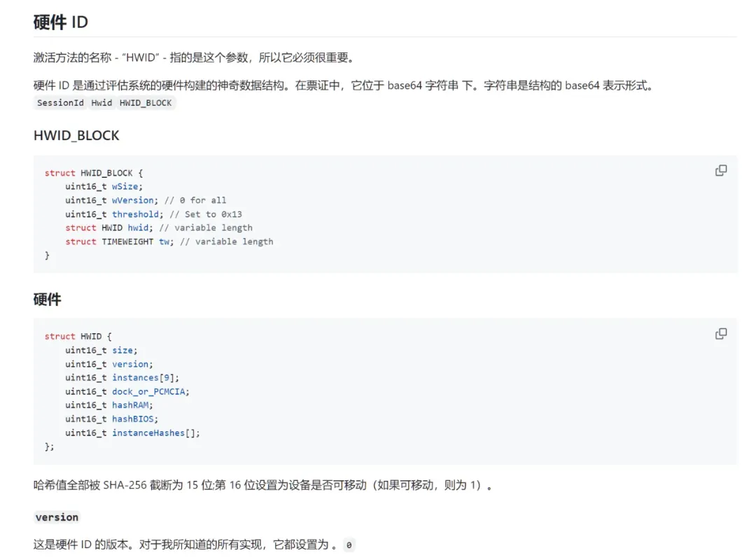Click the wVersion field name
The width and height of the screenshot is (756, 560).
point(133,200)
